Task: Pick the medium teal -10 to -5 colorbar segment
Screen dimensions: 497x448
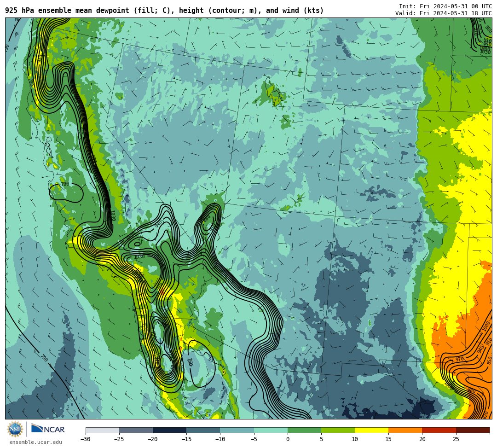Action: tap(237, 430)
